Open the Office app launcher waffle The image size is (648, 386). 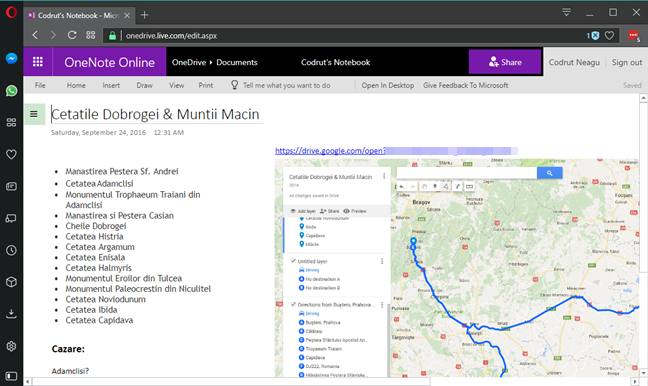point(38,62)
